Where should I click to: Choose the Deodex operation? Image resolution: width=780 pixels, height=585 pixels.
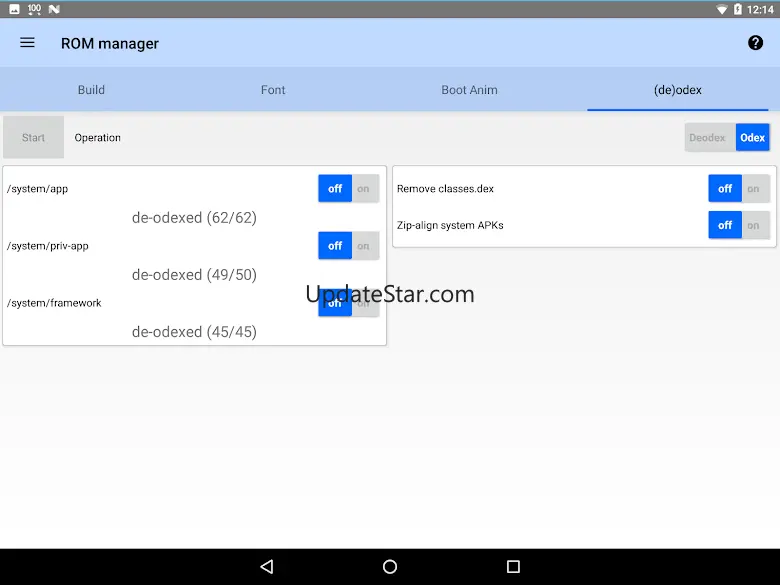pos(707,138)
